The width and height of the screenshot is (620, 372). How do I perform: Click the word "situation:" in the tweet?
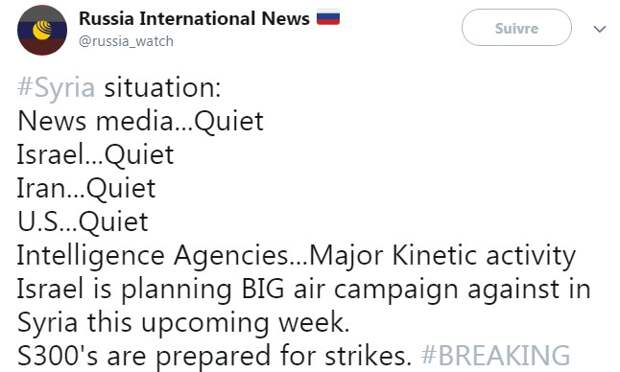click(x=163, y=88)
